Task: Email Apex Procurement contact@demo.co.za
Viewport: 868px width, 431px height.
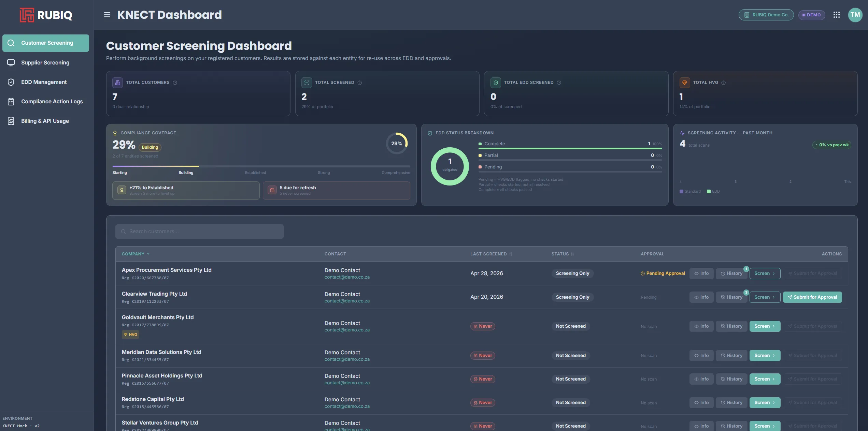Action: tap(347, 277)
